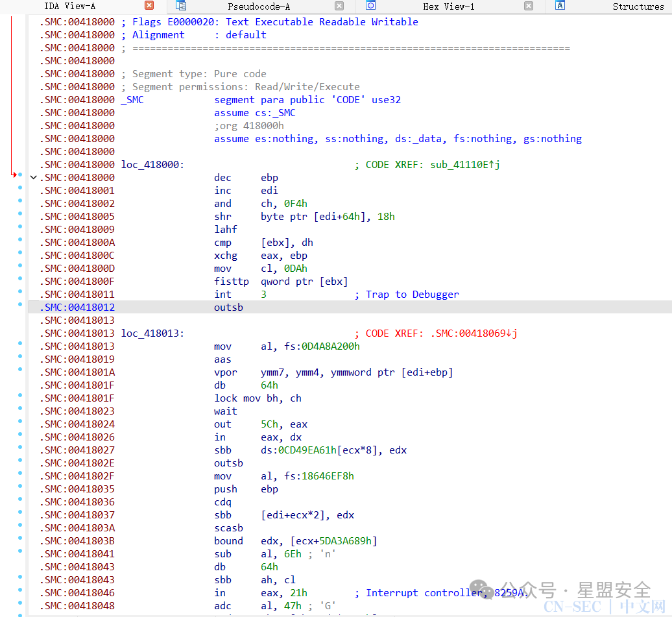Select the loc_418000 label
The height and width of the screenshot is (617, 672).
pyautogui.click(x=152, y=165)
